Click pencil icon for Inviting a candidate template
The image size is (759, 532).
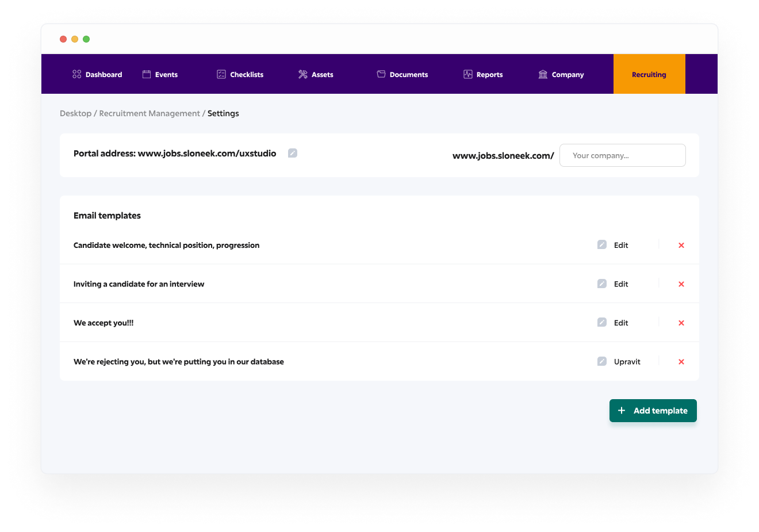click(x=601, y=284)
